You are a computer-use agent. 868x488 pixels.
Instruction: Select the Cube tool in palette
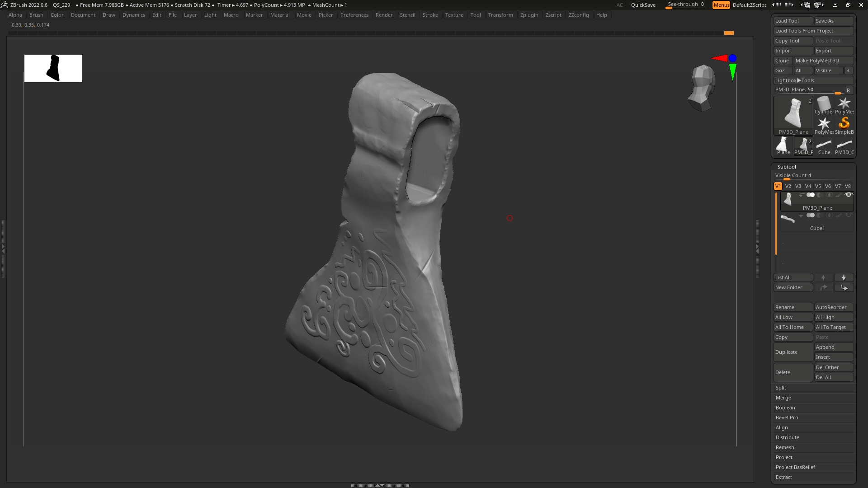coord(824,146)
